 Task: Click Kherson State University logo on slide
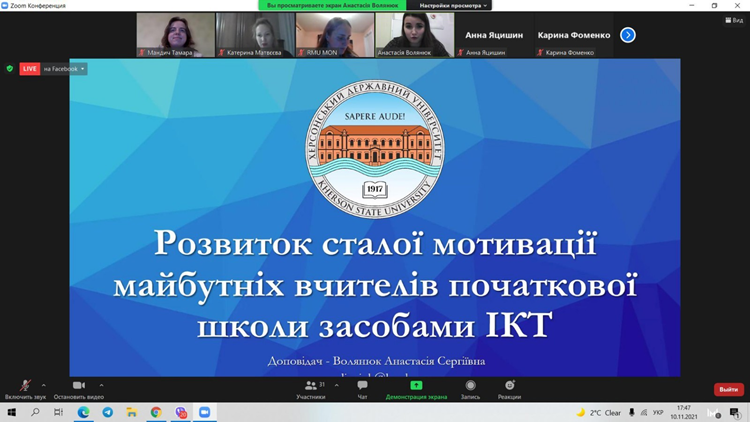click(375, 149)
